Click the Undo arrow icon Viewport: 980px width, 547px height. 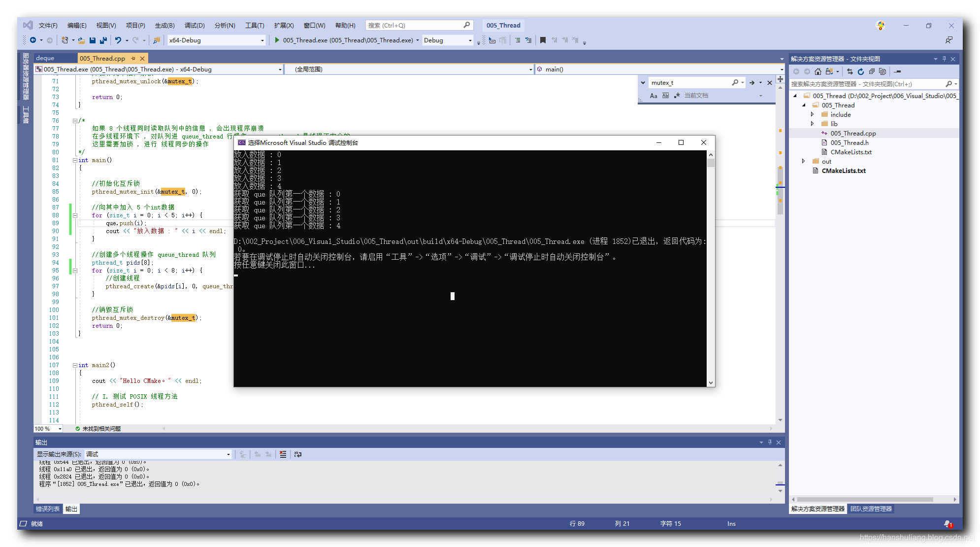(x=118, y=40)
